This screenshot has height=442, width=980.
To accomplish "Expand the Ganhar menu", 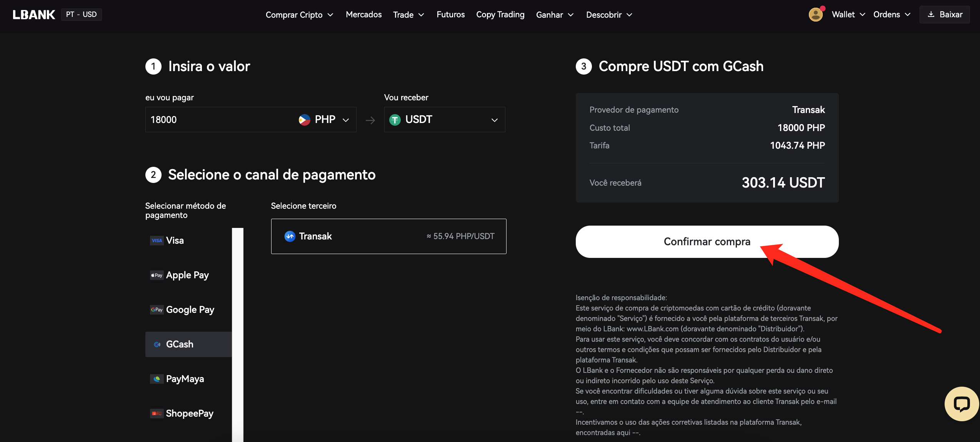I will 555,15.
